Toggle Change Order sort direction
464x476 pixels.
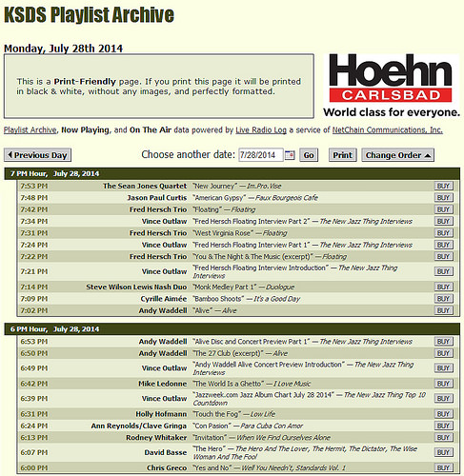(397, 155)
